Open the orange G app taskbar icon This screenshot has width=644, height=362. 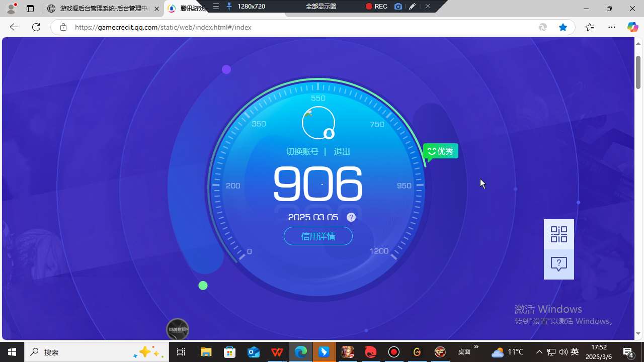pyautogui.click(x=417, y=352)
